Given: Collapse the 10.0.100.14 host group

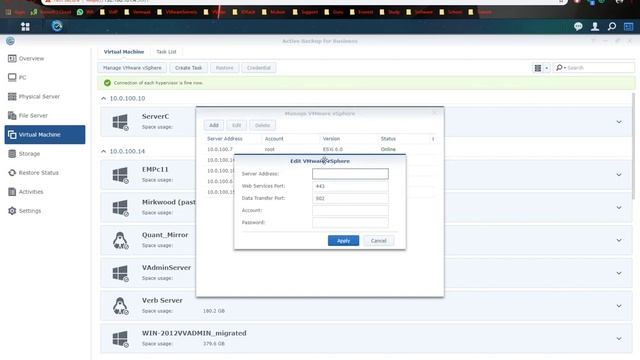Looking at the screenshot, I should pos(103,151).
